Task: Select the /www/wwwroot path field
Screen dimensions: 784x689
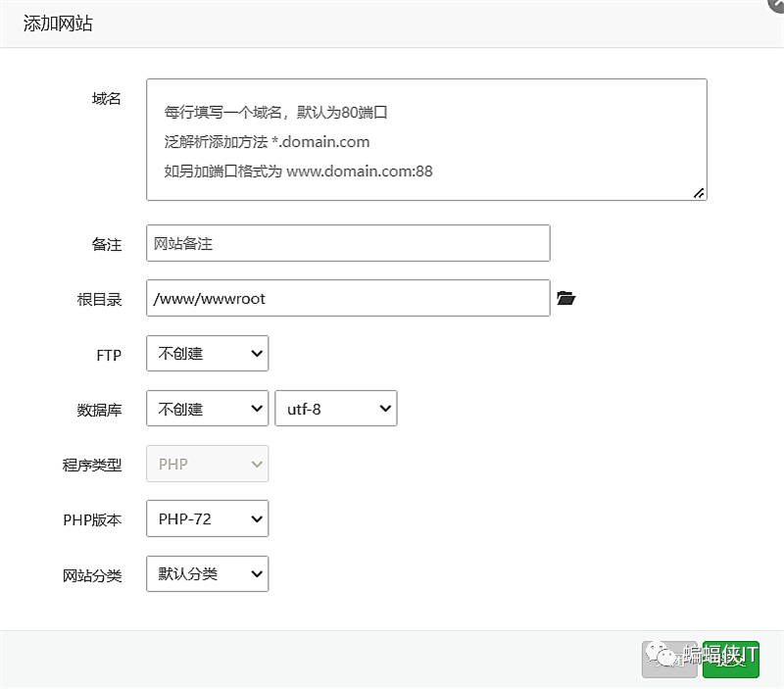Action: pyautogui.click(x=346, y=298)
